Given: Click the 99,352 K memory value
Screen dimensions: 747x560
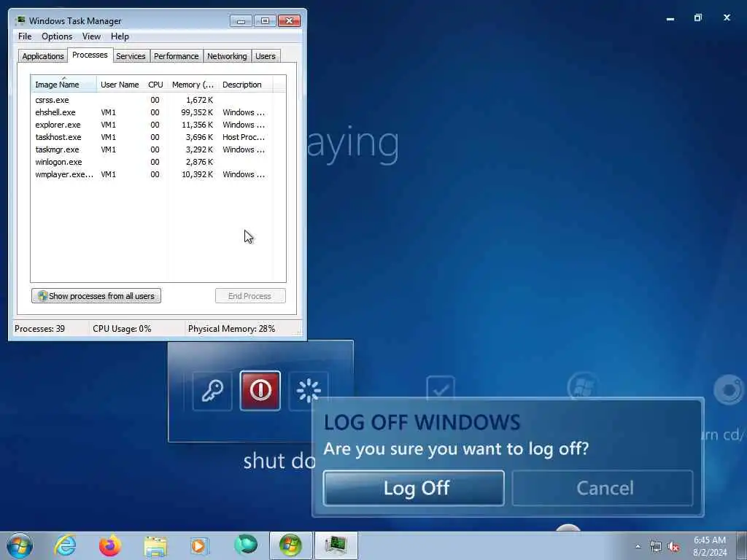Looking at the screenshot, I should (x=197, y=112).
